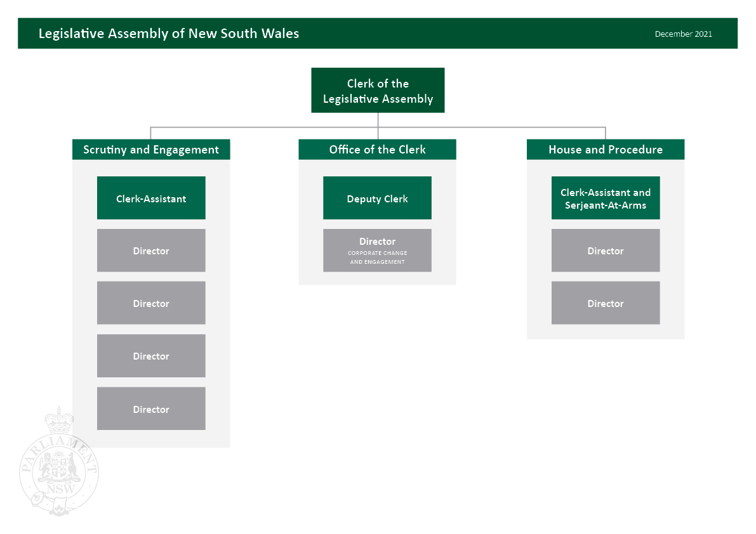
Task: Select the Director box directly beneath 'Clerk-Assistant and Serjeant-At-Arms'
Action: tap(606, 251)
